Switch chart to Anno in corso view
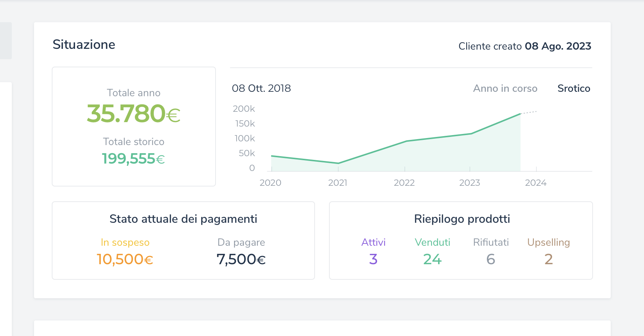This screenshot has height=336, width=644. coord(505,88)
